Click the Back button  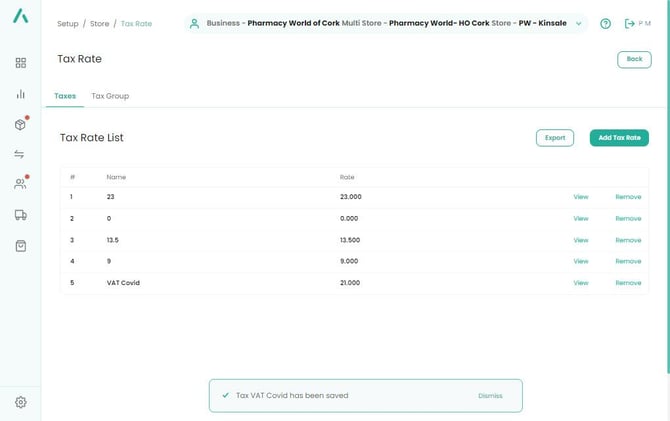(x=634, y=59)
